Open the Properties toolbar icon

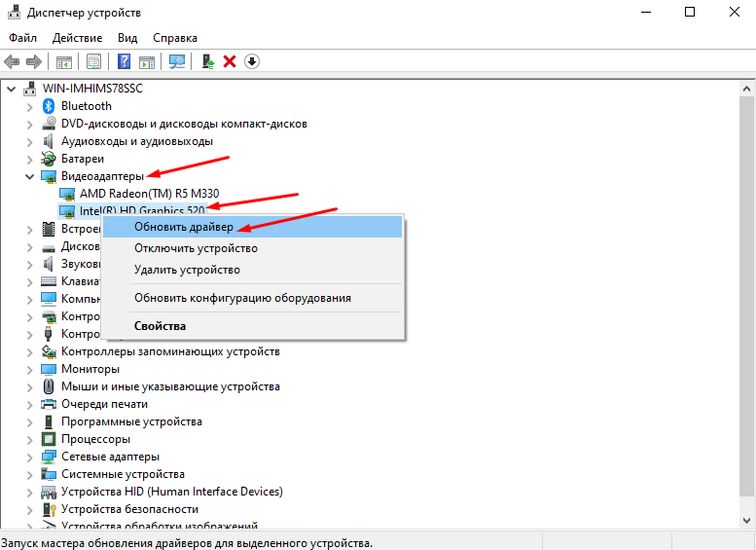click(x=94, y=61)
